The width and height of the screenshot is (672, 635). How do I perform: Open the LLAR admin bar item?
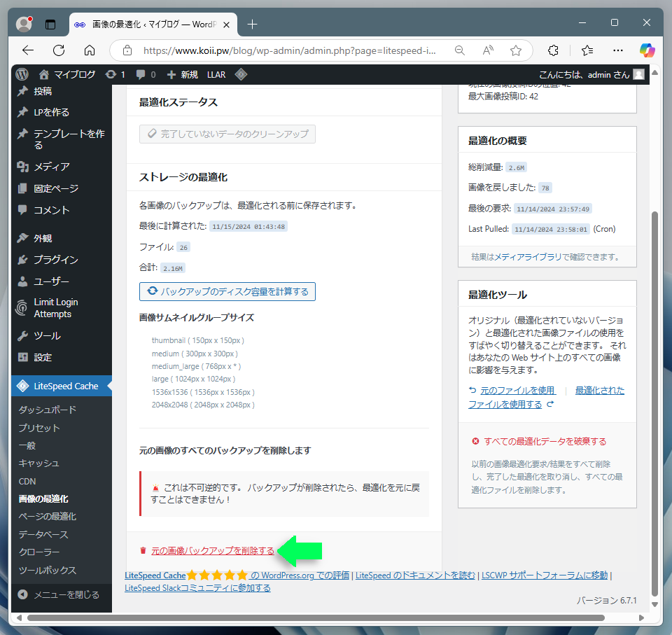pyautogui.click(x=216, y=75)
